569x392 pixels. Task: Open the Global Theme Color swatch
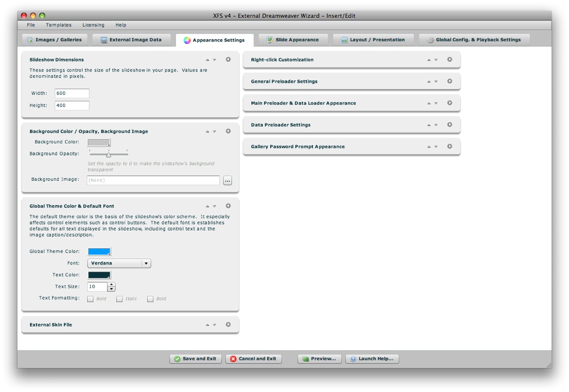(99, 252)
